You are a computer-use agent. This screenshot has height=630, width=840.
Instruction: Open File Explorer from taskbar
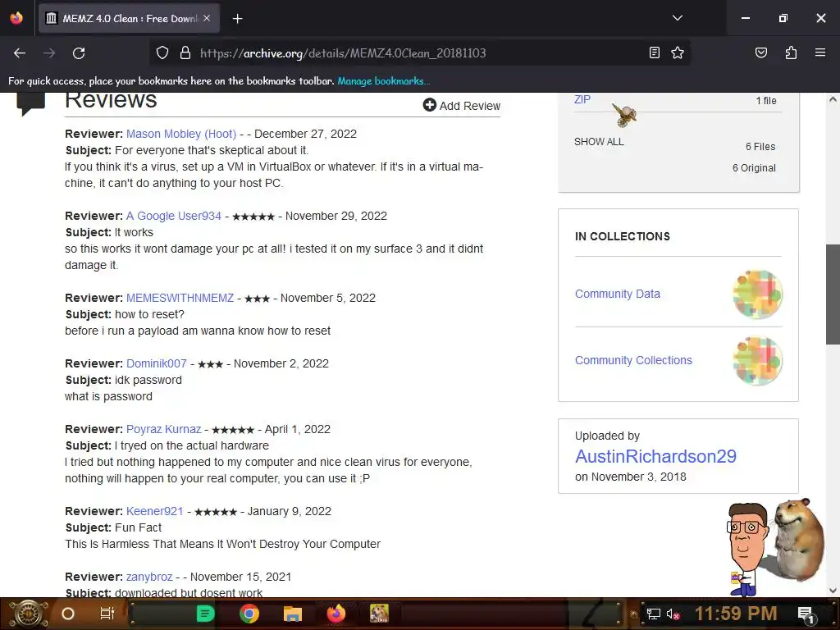[293, 614]
